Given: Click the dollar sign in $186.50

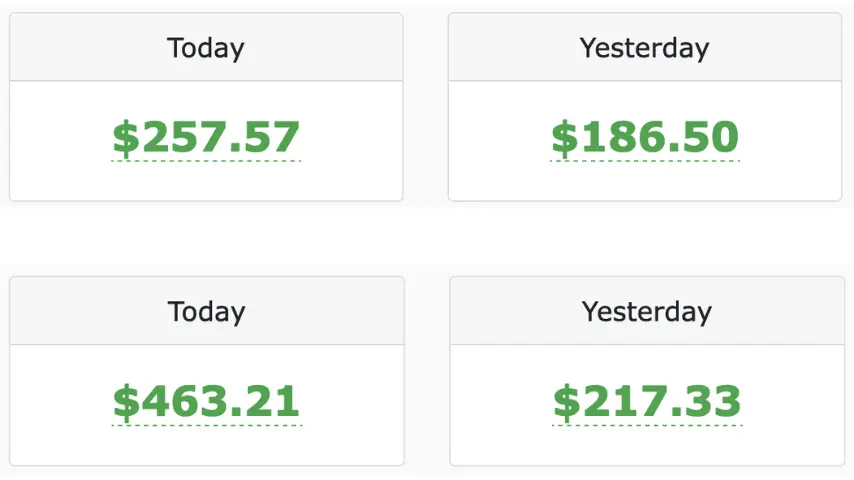Looking at the screenshot, I should (564, 138).
